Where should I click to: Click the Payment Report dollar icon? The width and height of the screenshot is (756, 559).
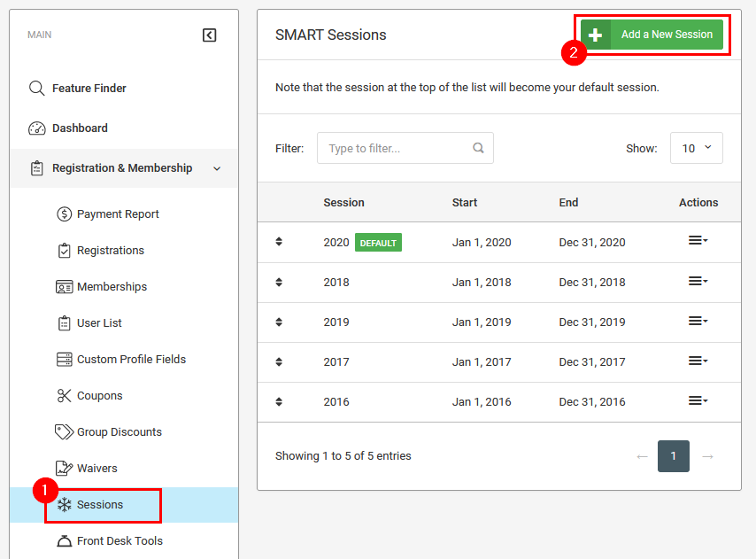point(64,214)
